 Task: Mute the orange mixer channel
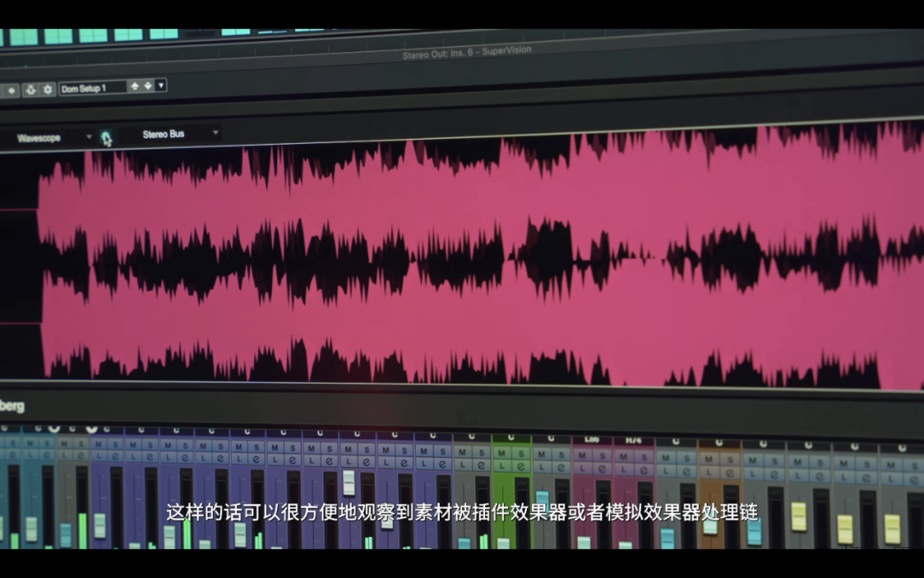click(x=709, y=460)
